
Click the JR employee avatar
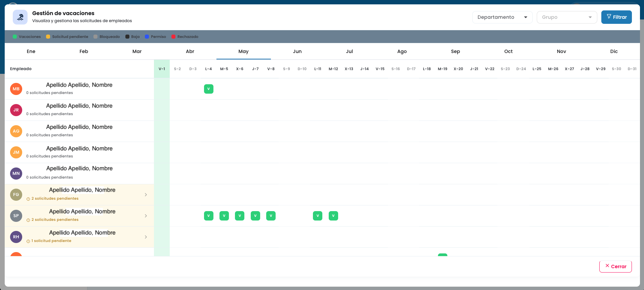tap(16, 110)
